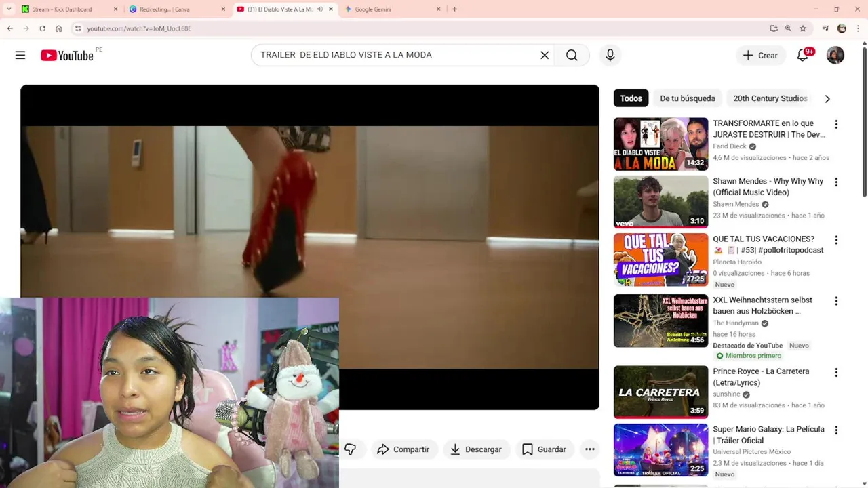
Task: Open Super Mario Galaxy trailer title
Action: (768, 435)
